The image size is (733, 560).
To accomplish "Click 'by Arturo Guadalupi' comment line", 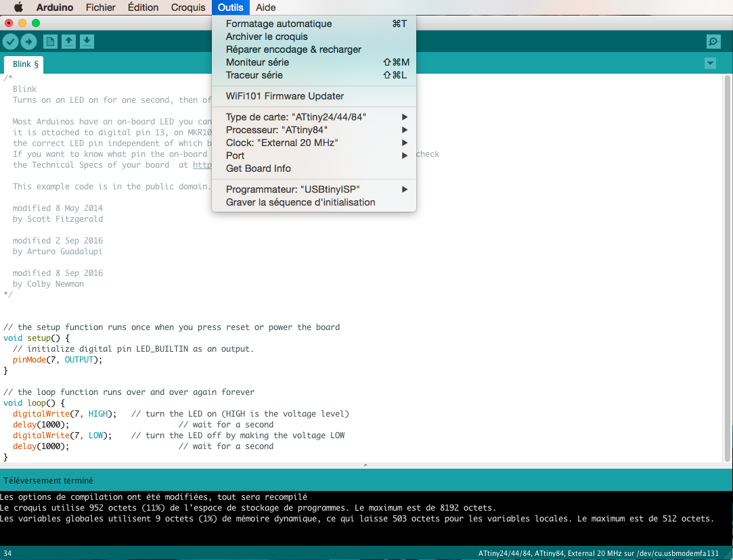I will pos(58,252).
